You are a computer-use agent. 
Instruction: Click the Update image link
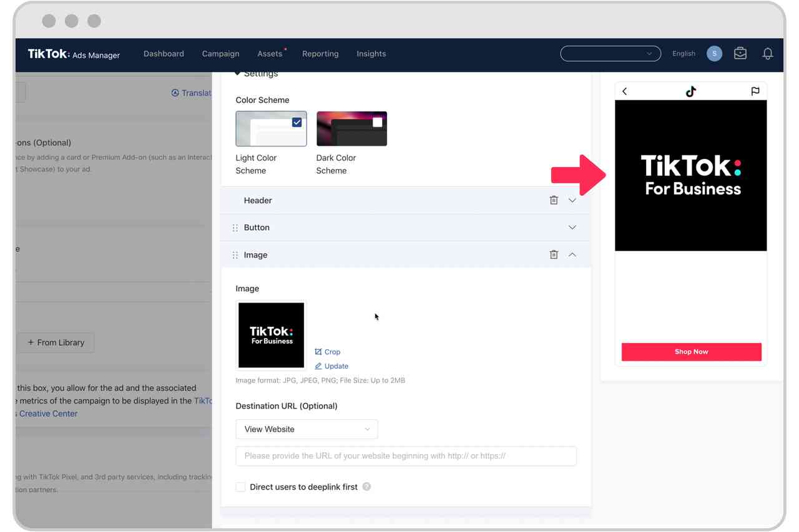tap(331, 366)
